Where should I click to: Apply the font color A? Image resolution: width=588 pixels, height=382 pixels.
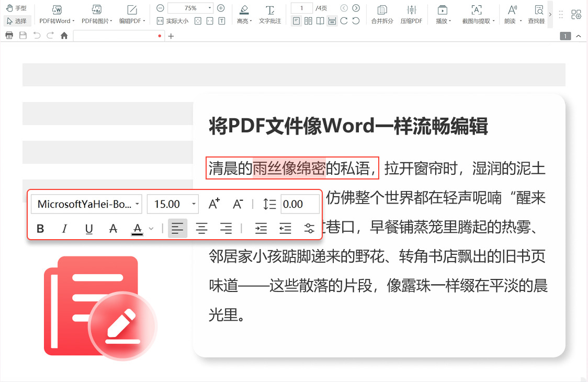(137, 229)
